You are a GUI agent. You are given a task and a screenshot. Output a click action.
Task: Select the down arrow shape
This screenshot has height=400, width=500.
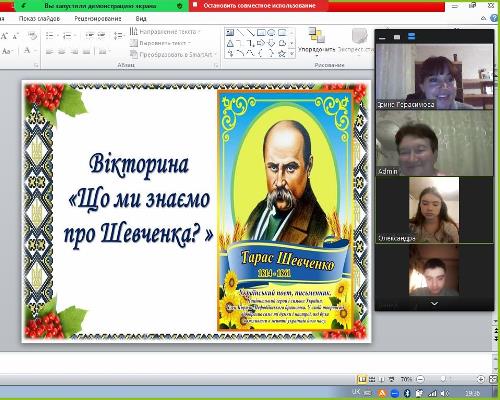271,43
